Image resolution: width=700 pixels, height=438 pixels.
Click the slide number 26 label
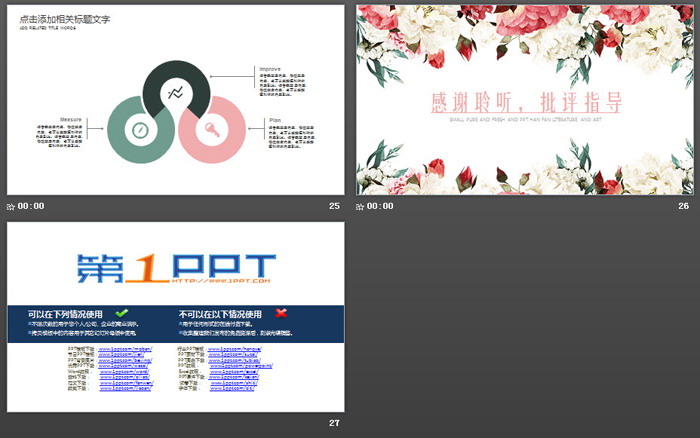click(683, 206)
